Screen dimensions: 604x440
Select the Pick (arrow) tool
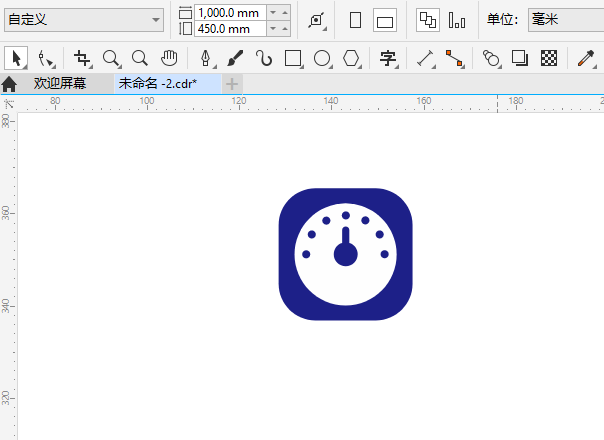16,59
